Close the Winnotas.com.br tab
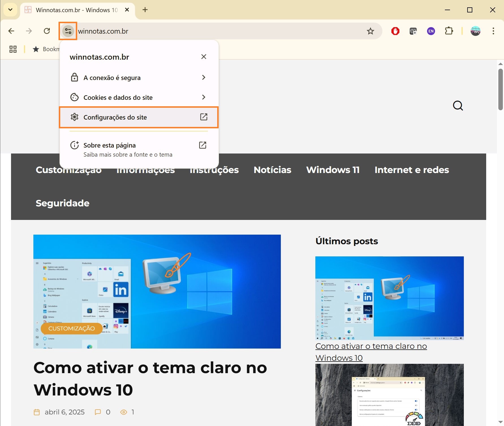 coord(127,10)
